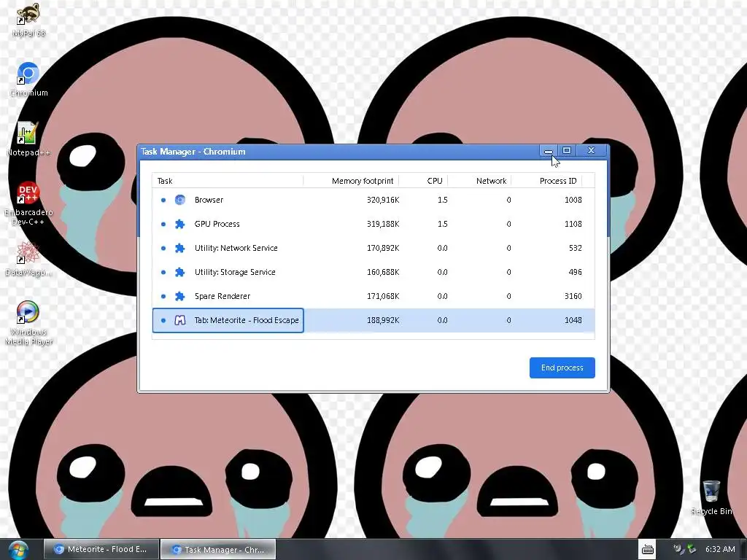Image resolution: width=747 pixels, height=560 pixels.
Task: Sort by Memory footprint column header
Action: [x=351, y=181]
